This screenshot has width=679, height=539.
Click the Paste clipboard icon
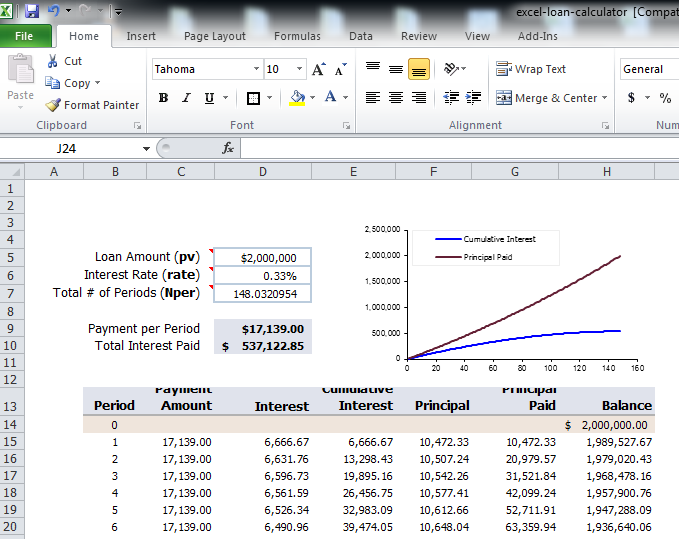20,68
